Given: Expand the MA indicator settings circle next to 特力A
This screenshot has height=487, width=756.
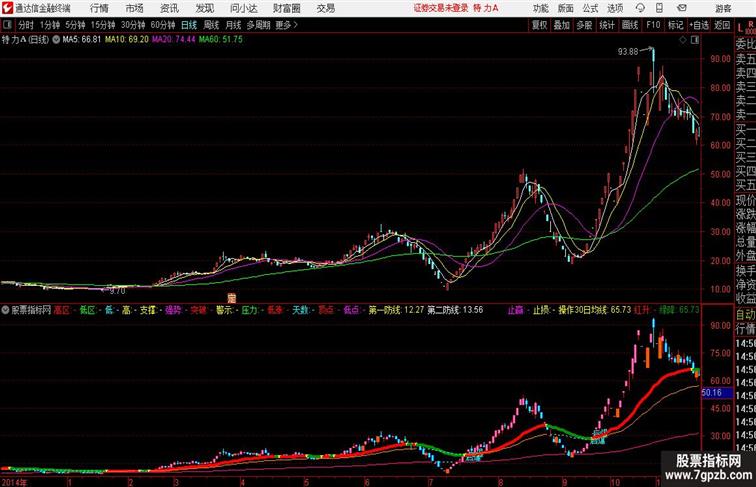Looking at the screenshot, I should (x=56, y=40).
